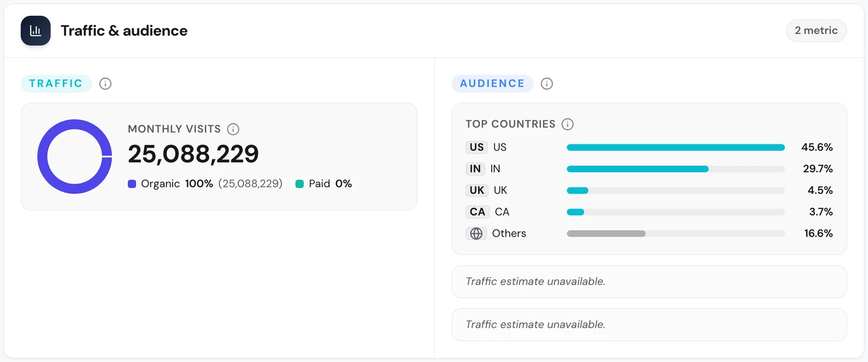868x362 pixels.
Task: Click the MONTHLY VISITS label
Action: tap(174, 129)
